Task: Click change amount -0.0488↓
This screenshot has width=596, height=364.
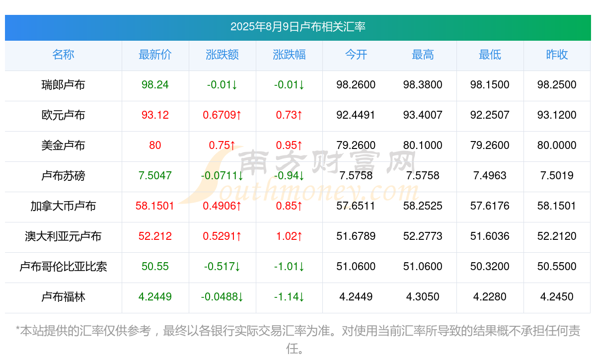Action: (222, 297)
